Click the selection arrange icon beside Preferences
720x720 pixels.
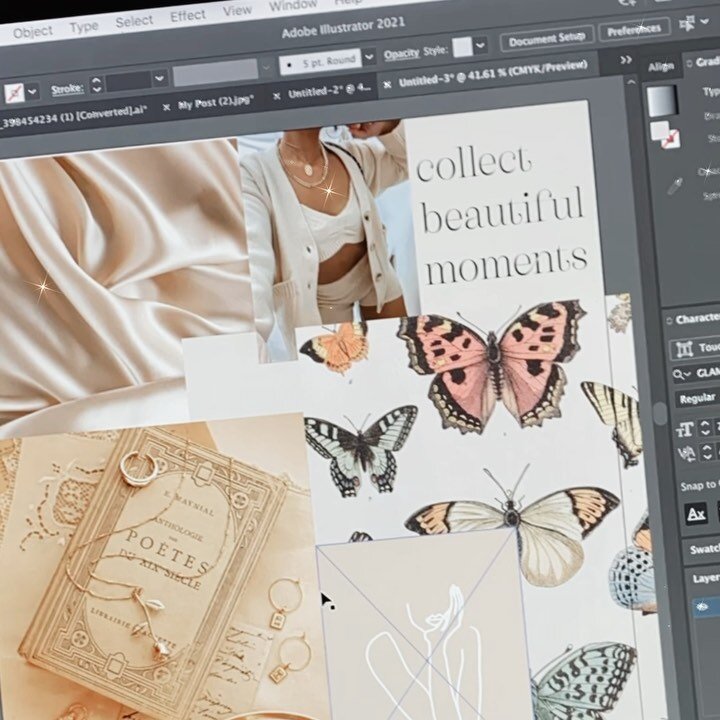tap(687, 23)
